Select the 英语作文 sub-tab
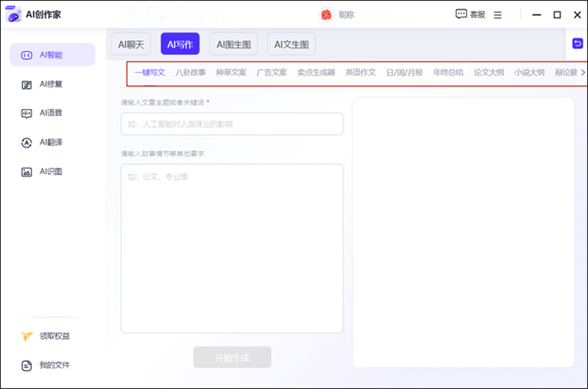Viewport: 588px width, 389px height. pyautogui.click(x=360, y=73)
